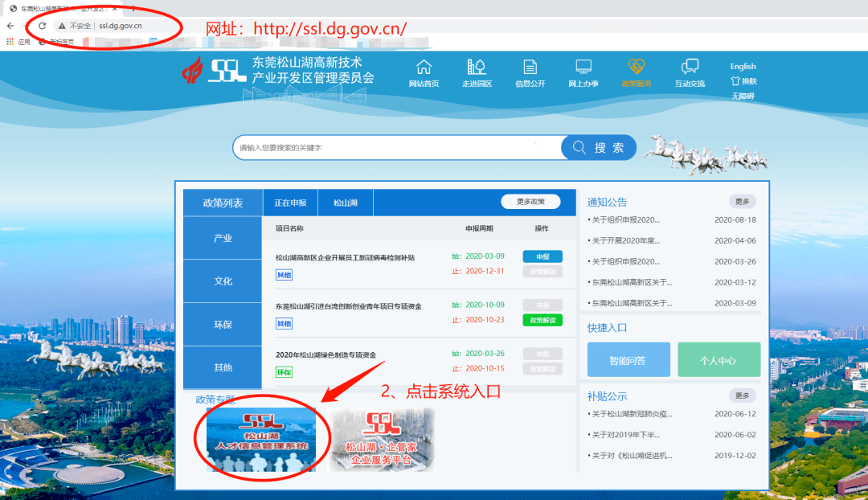Choose the 其他 category in sidebar
Image resolution: width=868 pixels, height=500 pixels.
point(223,367)
